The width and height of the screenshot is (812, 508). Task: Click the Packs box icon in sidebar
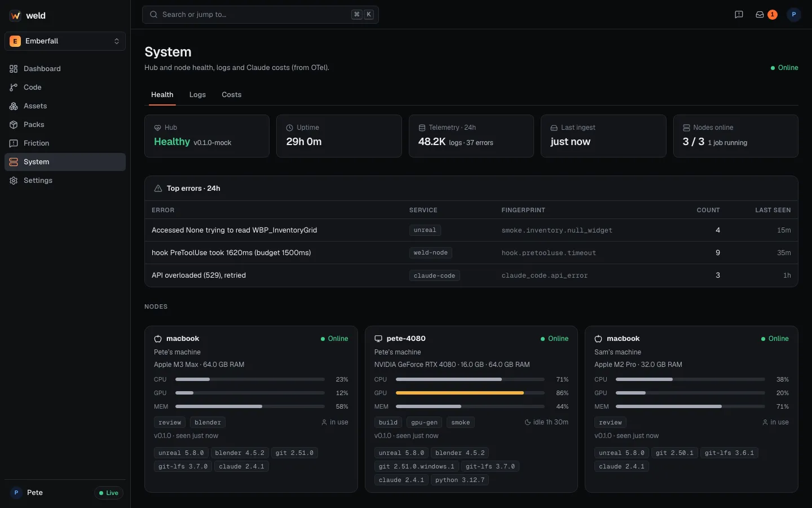click(14, 125)
